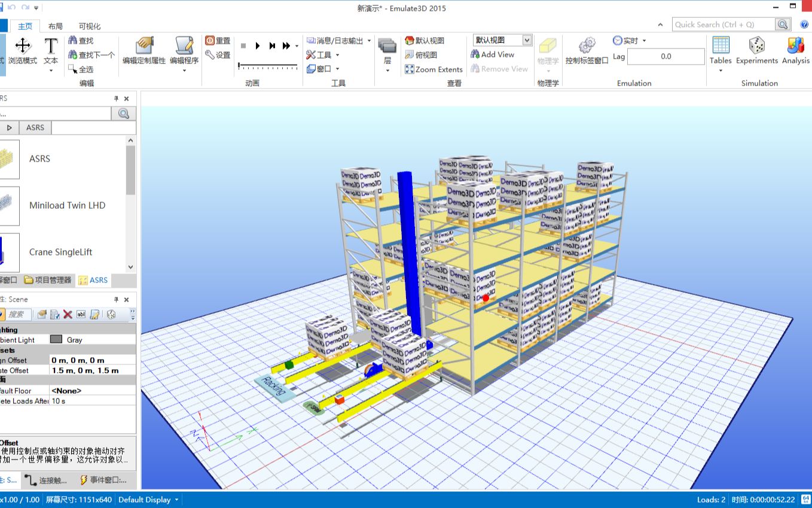The height and width of the screenshot is (508, 812).
Task: Click Add View
Action: [x=492, y=54]
